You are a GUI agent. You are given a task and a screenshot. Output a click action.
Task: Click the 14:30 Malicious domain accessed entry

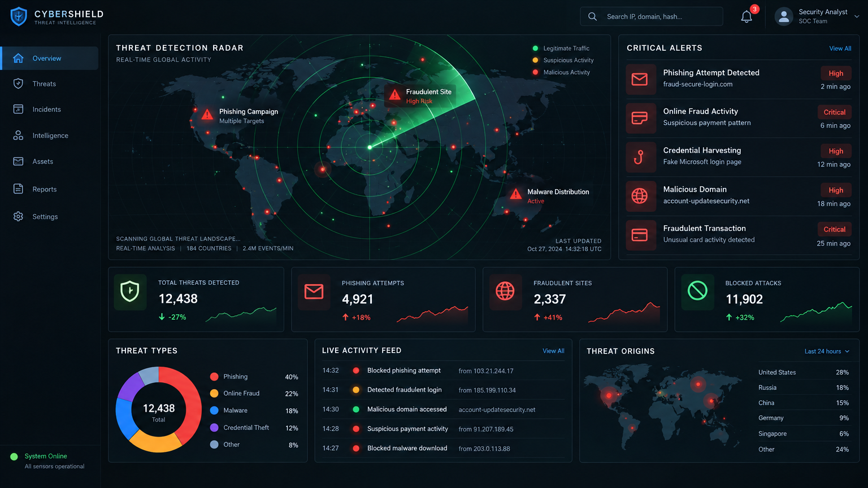443,409
